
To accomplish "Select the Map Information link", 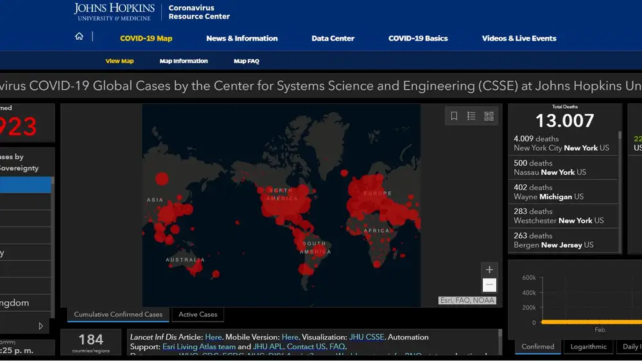I will (184, 60).
